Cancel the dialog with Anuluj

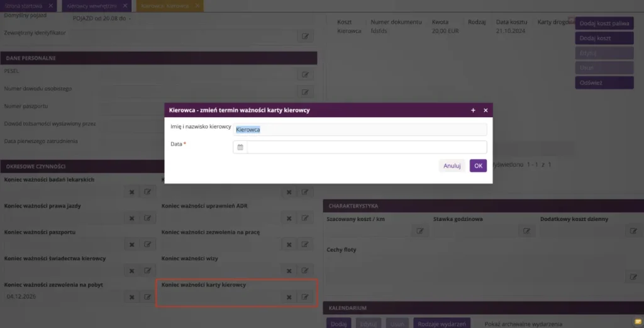point(452,166)
